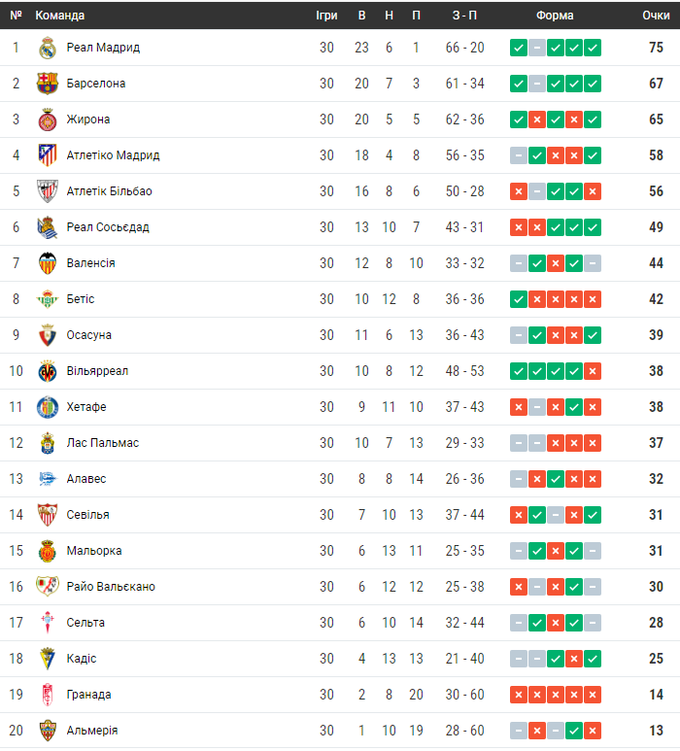This screenshot has height=751, width=680.
Task: Click the Girona club crest
Action: coord(47,120)
